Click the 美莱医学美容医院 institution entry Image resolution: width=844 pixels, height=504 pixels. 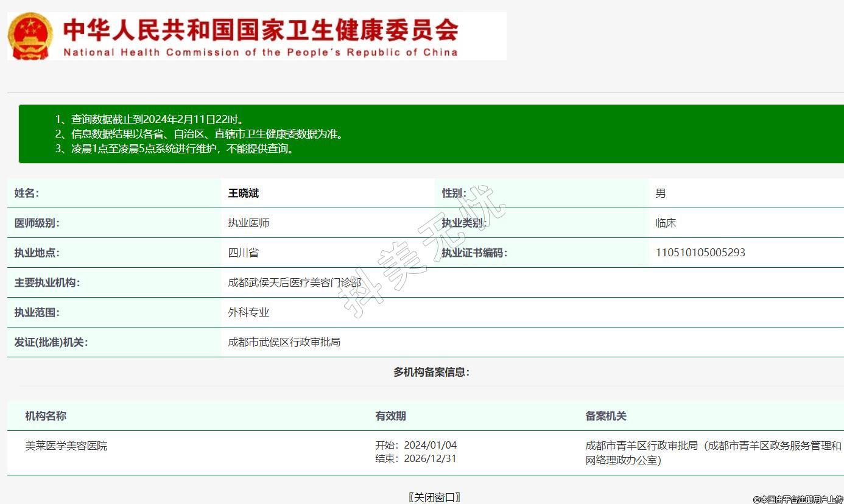[66, 446]
